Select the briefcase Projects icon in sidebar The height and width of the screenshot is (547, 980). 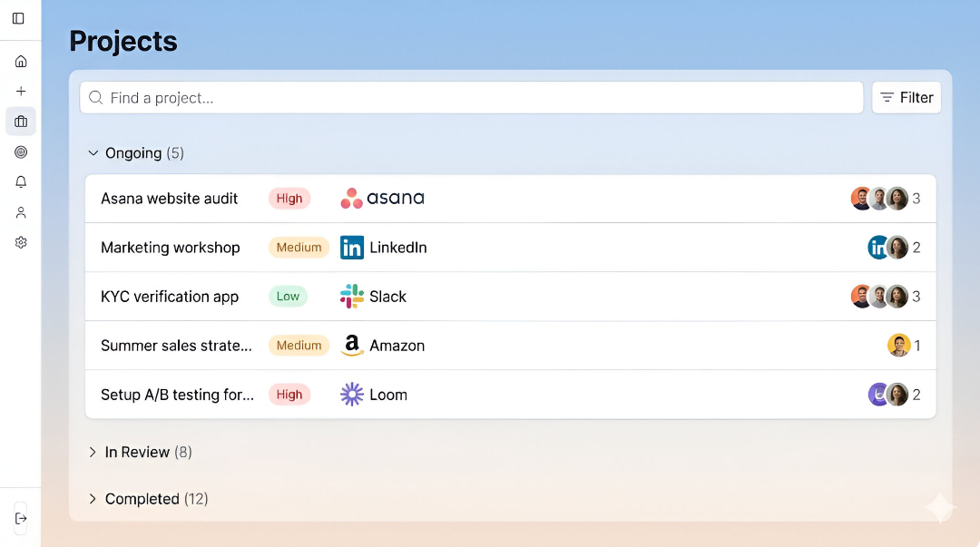[x=20, y=121]
